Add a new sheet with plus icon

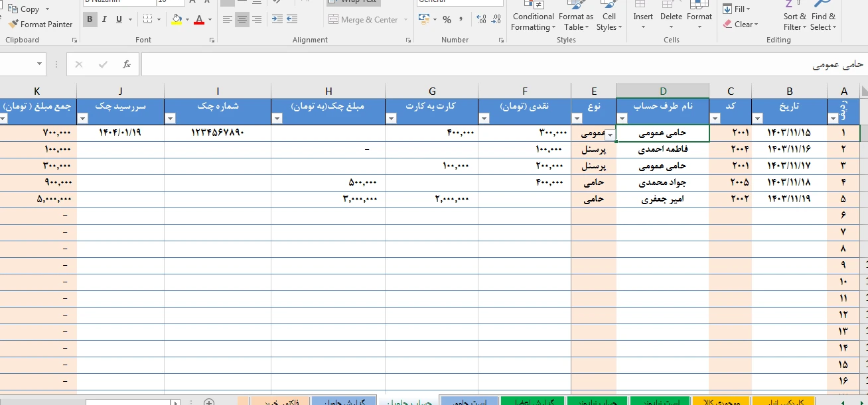tap(208, 402)
